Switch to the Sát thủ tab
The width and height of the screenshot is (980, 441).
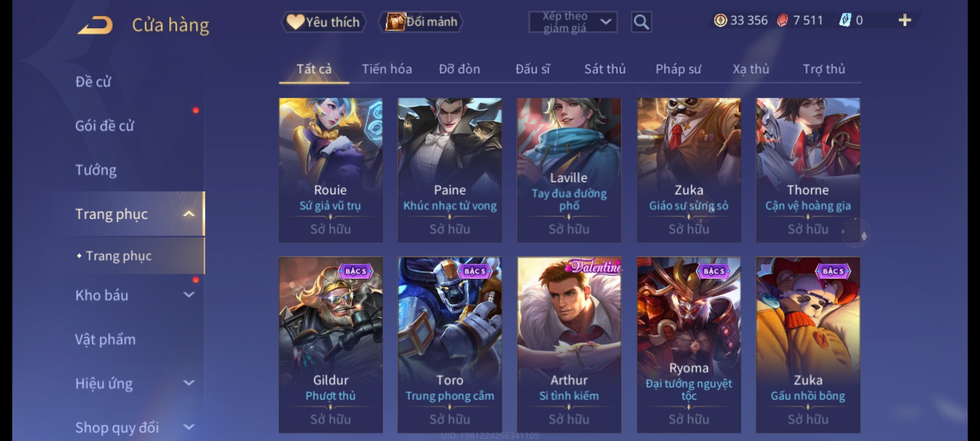pyautogui.click(x=605, y=69)
